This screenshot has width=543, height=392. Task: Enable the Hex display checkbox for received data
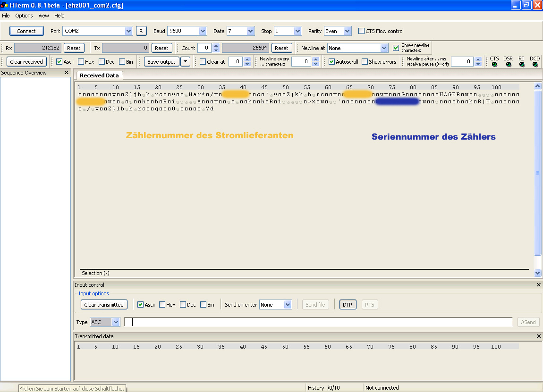[81, 62]
